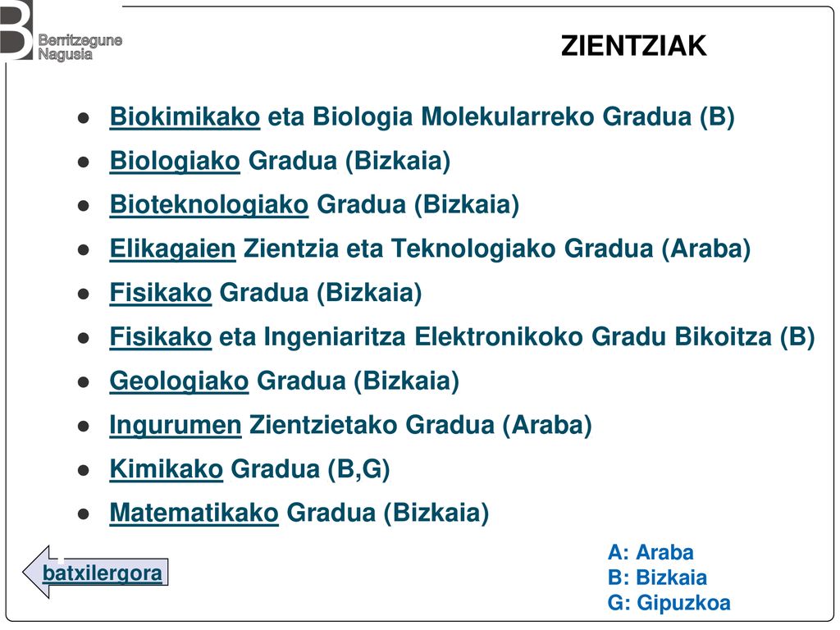Image resolution: width=840 pixels, height=630 pixels.
Task: Click the back arrow labeled batxilergora
Action: pos(95,572)
